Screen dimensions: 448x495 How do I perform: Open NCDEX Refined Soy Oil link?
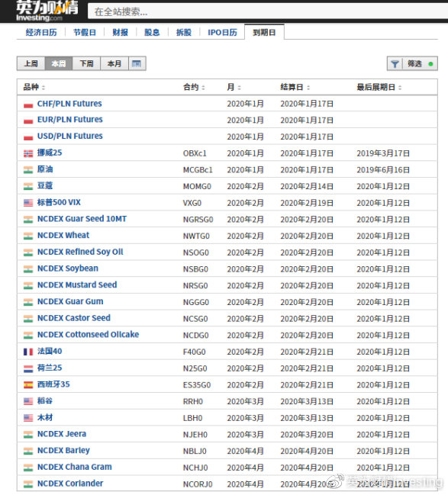(80, 252)
